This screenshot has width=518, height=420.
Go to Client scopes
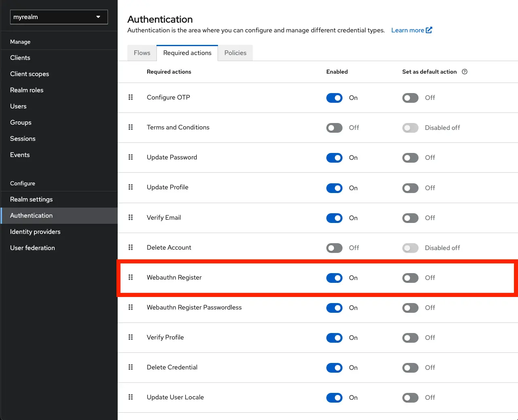point(59,74)
